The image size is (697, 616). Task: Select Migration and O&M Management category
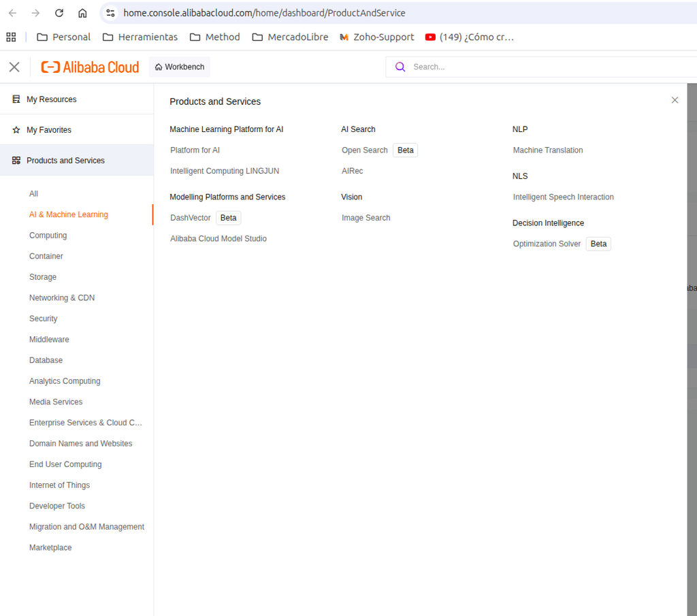pyautogui.click(x=86, y=527)
